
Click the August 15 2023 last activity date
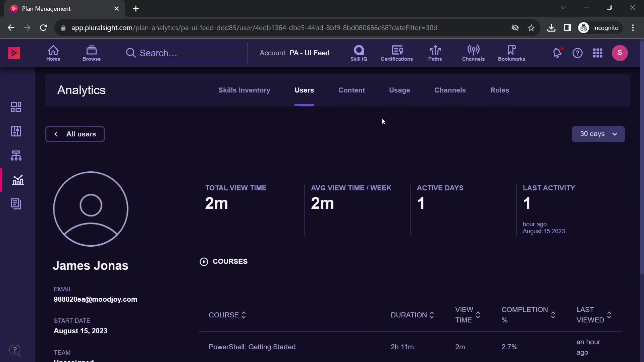[x=544, y=231]
